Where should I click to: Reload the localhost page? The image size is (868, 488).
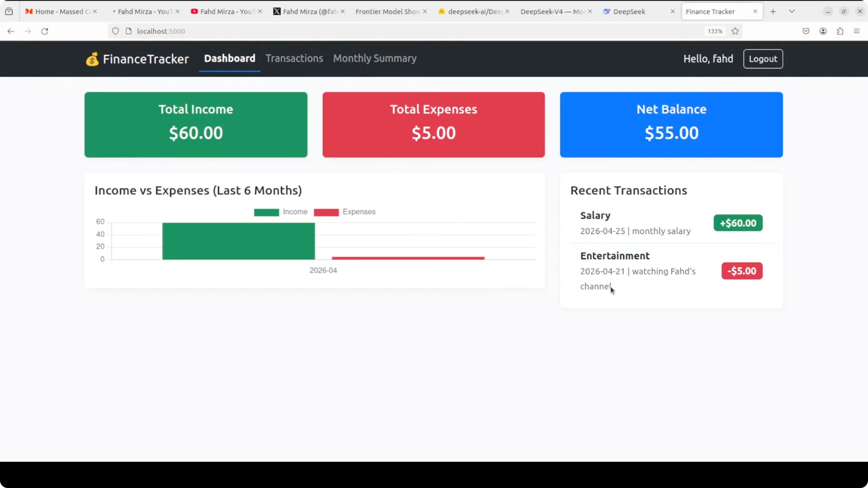pyautogui.click(x=45, y=31)
